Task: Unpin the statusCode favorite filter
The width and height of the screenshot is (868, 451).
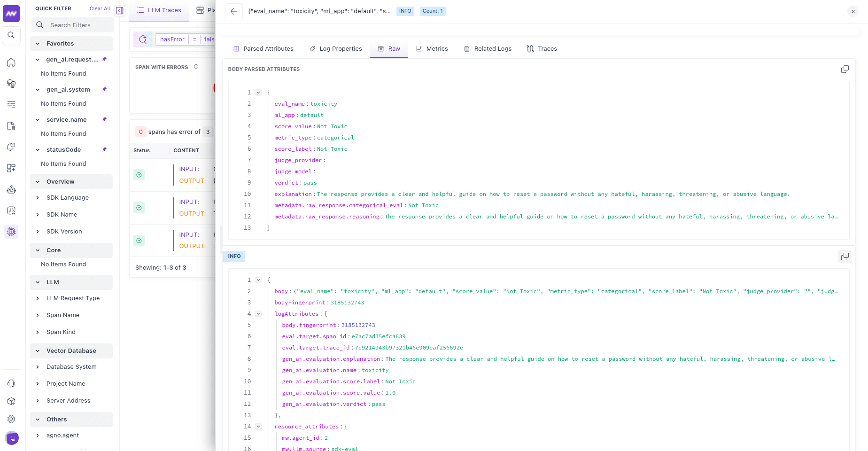Action: 104,149
